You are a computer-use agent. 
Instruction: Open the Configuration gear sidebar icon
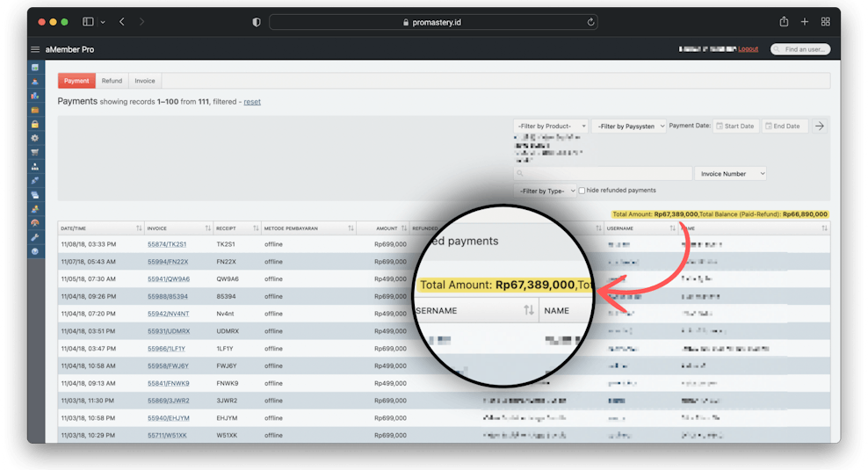tap(35, 138)
